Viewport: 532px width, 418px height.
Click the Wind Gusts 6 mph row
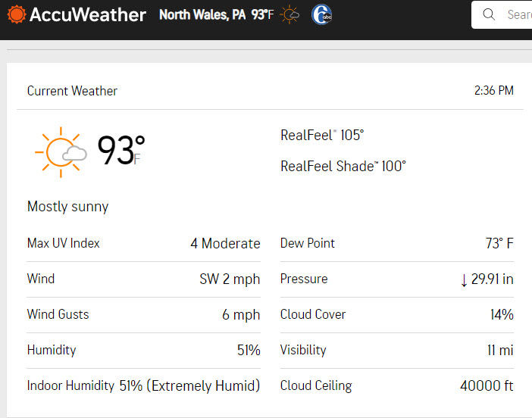pos(143,314)
